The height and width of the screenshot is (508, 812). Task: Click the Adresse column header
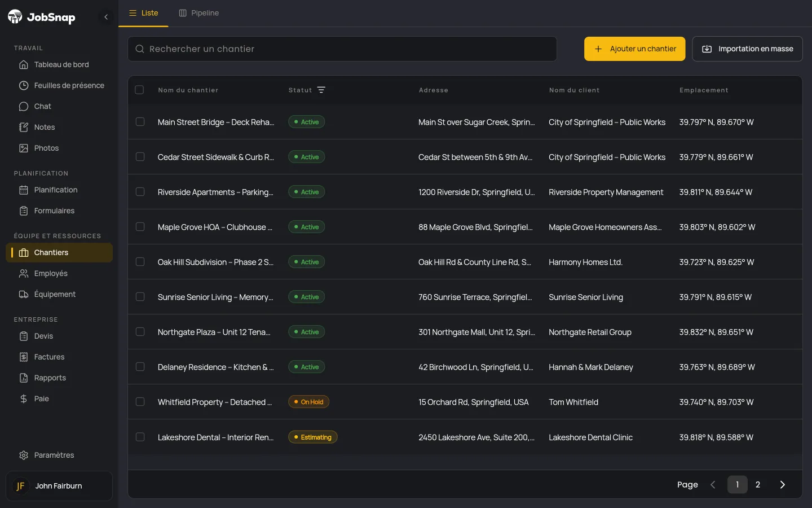coord(434,90)
